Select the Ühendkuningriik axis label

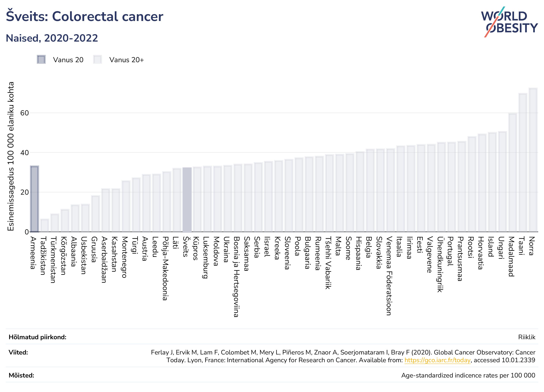[440, 264]
